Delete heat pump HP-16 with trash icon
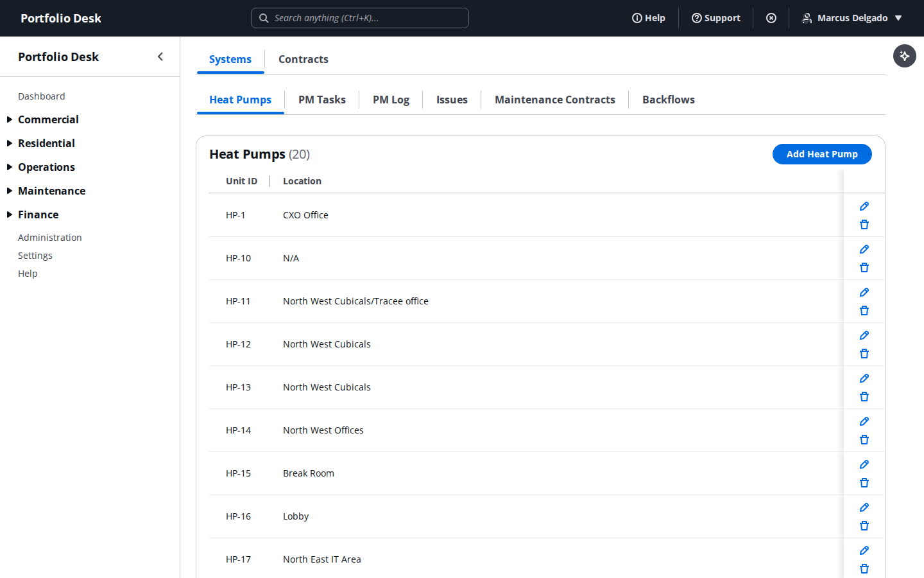The image size is (924, 578). click(864, 526)
